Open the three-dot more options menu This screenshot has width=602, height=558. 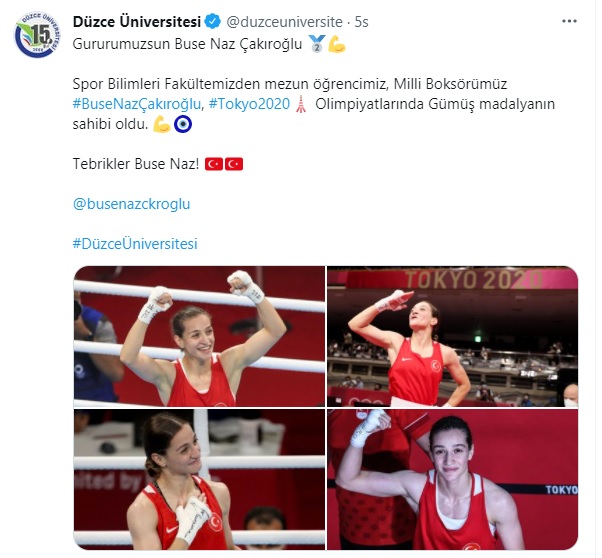point(569,21)
